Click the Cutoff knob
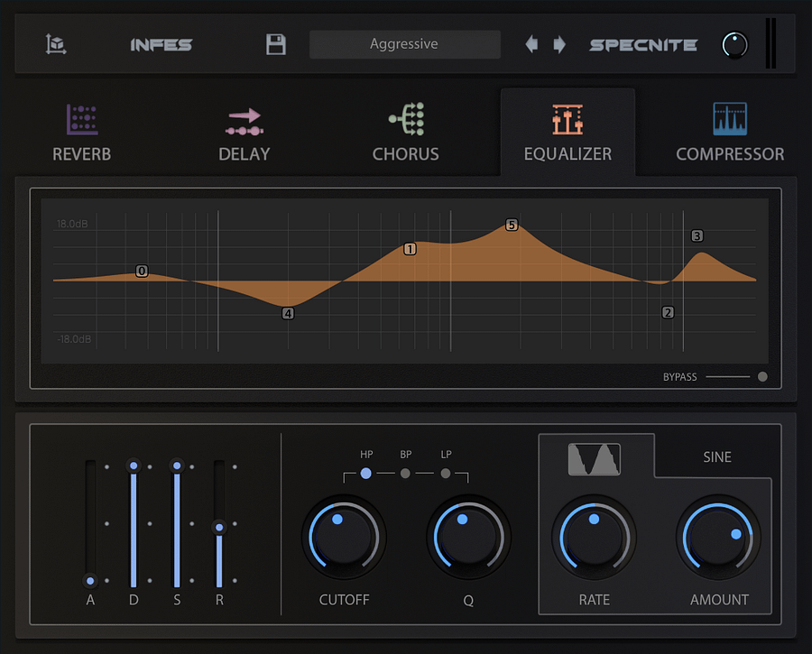The image size is (812, 654). point(344,537)
